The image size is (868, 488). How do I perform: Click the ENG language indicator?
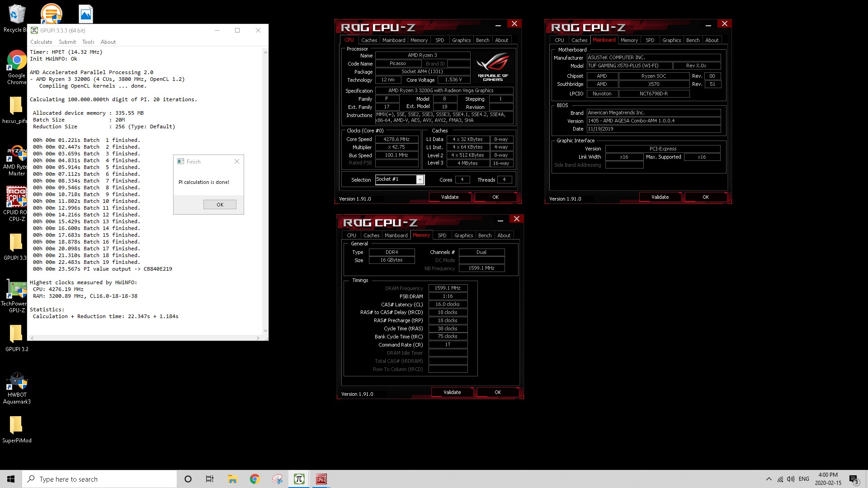[804, 479]
